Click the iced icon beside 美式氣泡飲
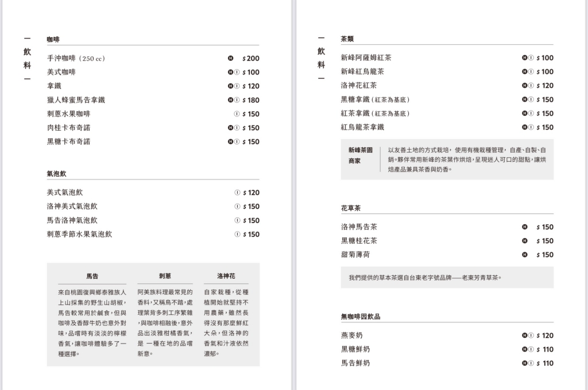The image size is (588, 390). (237, 193)
